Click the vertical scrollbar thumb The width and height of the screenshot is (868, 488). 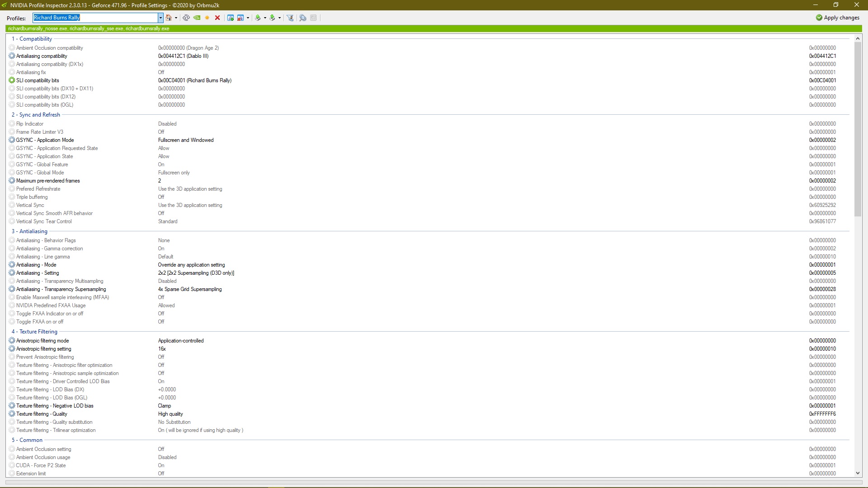click(858, 130)
